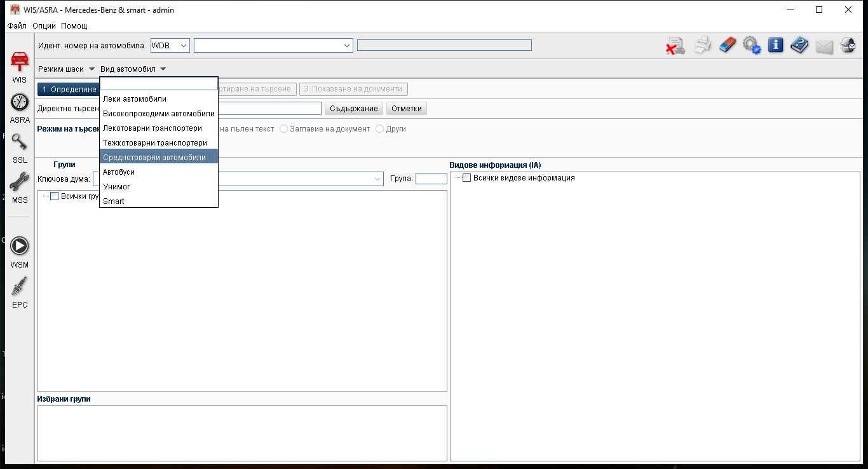Click the WIS/ASRA title bar app icon
This screenshot has height=469, width=868.
click(x=15, y=10)
